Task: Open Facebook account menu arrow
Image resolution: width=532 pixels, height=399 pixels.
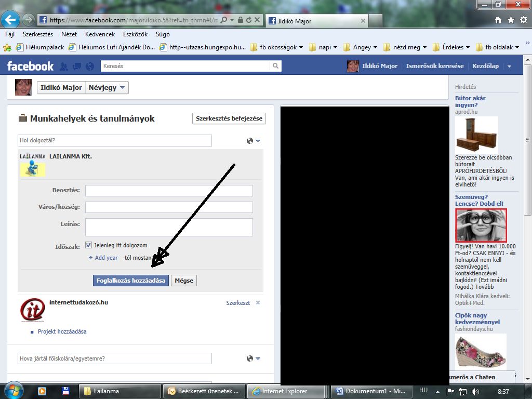Action: pos(509,66)
